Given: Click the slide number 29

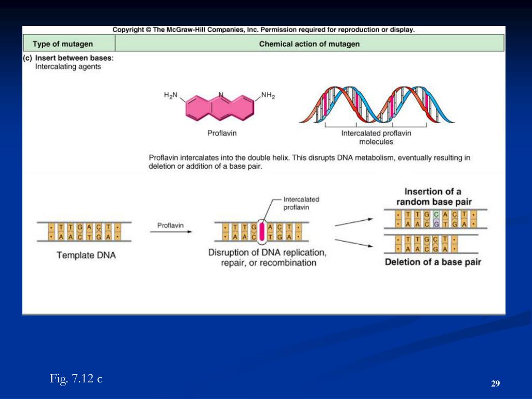Looking at the screenshot, I should point(495,383).
